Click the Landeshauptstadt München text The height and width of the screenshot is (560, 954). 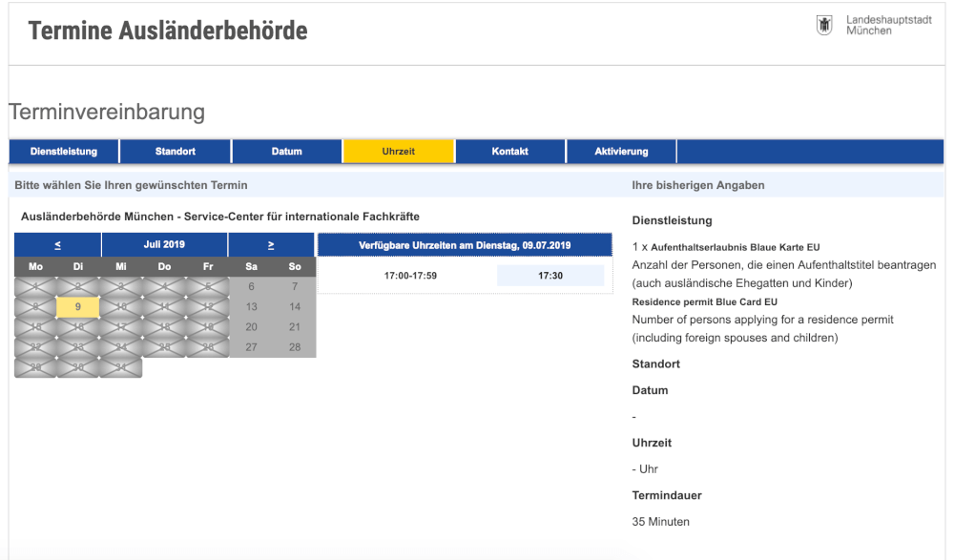pyautogui.click(x=888, y=26)
